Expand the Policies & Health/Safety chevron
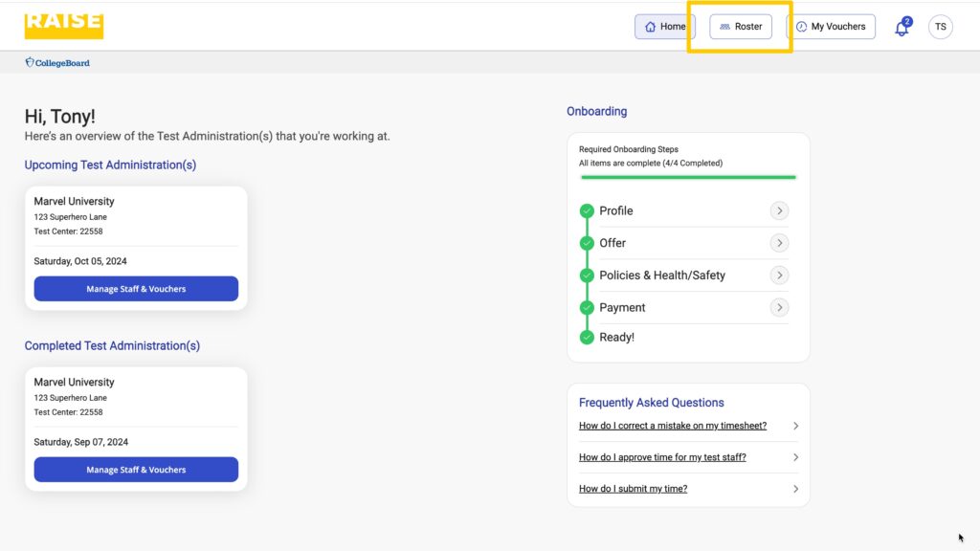The height and width of the screenshot is (551, 980). pos(779,275)
